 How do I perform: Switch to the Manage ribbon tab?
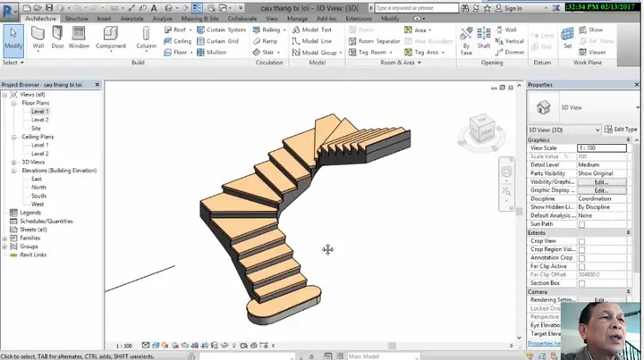pos(297,19)
